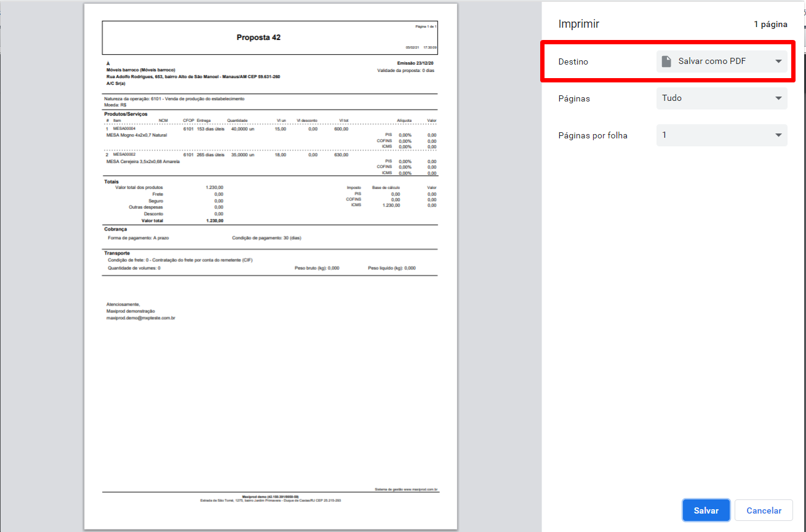Image resolution: width=806 pixels, height=532 pixels.
Task: Click the Cobrança section heading
Action: tap(116, 229)
